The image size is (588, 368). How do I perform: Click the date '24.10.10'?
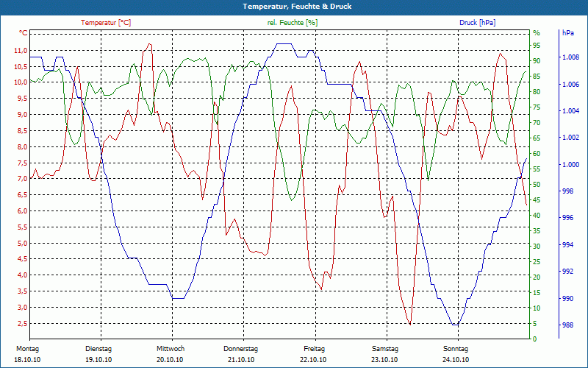click(x=456, y=360)
